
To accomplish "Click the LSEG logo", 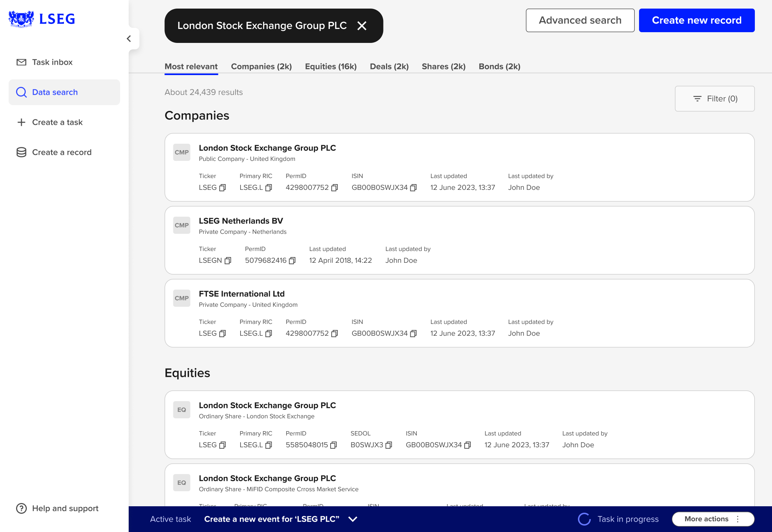I will pos(41,19).
